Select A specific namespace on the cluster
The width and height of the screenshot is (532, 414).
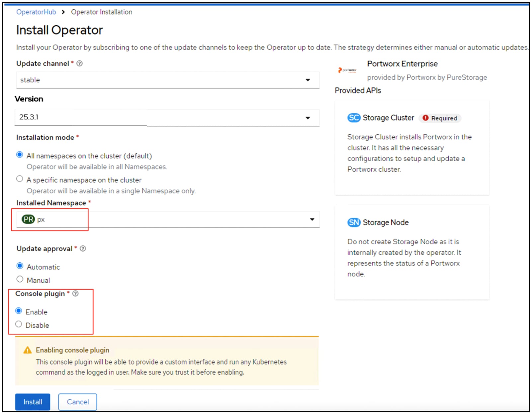click(20, 179)
